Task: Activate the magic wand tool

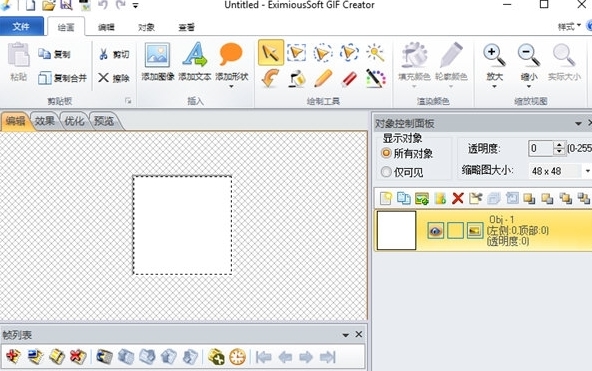Action: (375, 52)
